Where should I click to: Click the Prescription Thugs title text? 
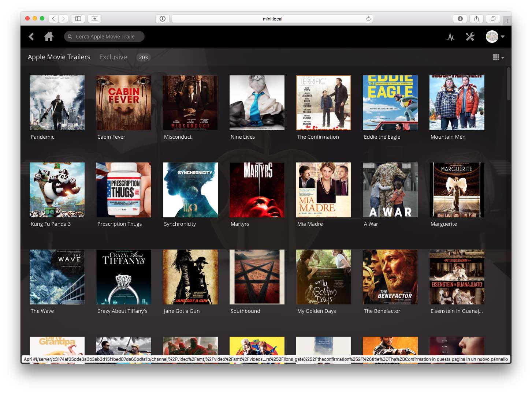[120, 224]
